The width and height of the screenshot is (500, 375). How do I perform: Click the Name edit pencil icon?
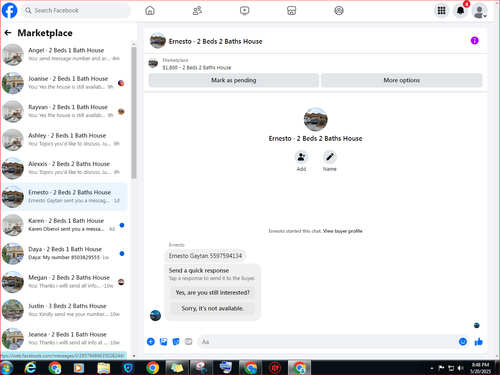[330, 157]
